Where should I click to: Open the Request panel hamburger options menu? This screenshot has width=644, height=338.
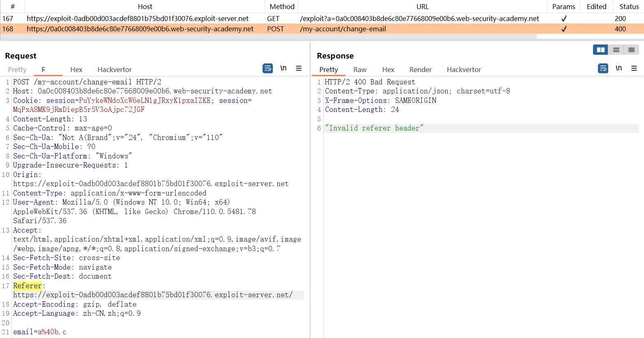tap(299, 68)
